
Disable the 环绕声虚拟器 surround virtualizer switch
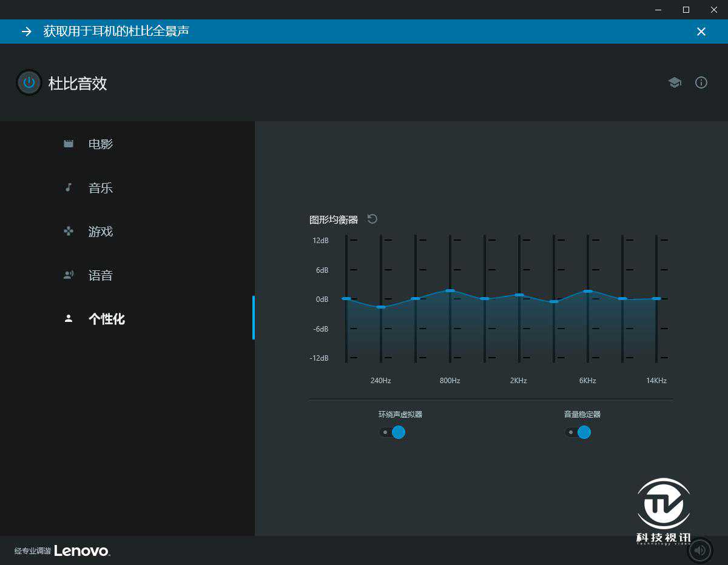(x=393, y=432)
